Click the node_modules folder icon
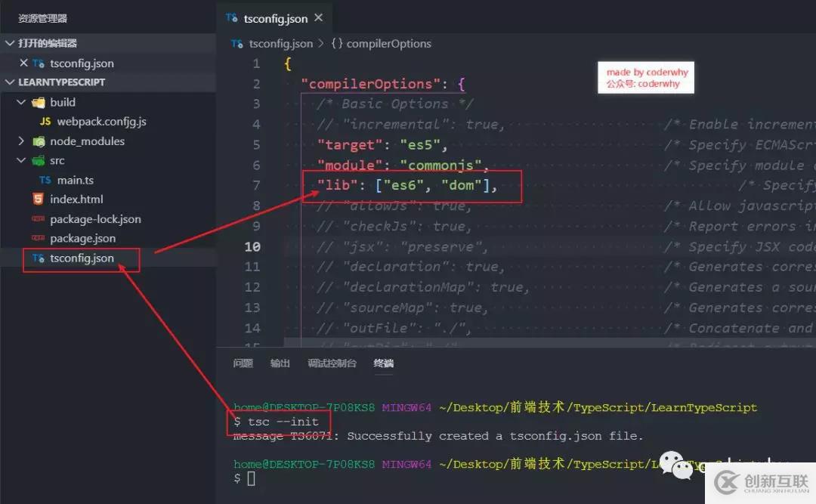The image size is (816, 504). pyautogui.click(x=38, y=141)
